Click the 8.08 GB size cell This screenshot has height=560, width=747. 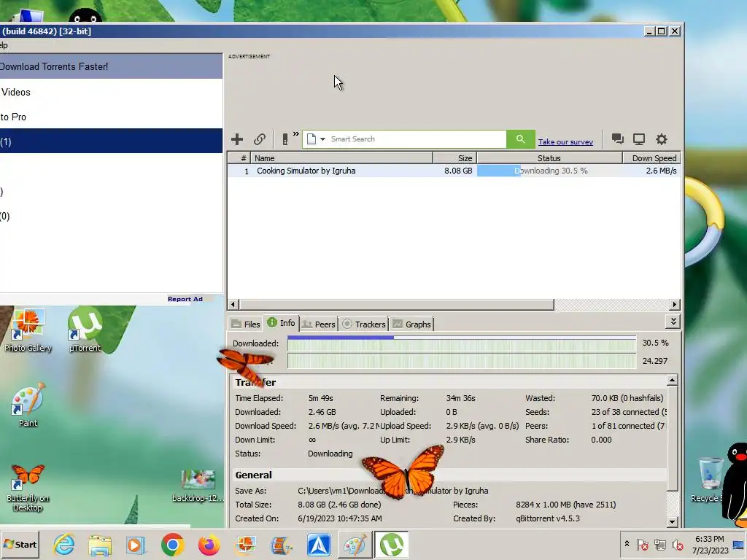click(458, 171)
